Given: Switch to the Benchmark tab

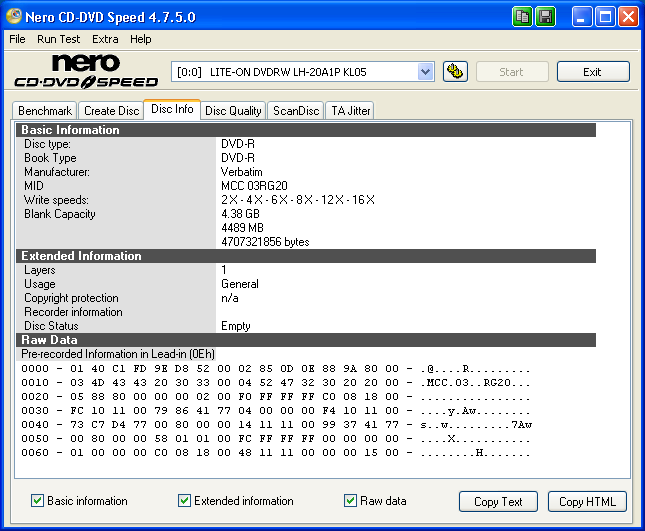Looking at the screenshot, I should [x=45, y=111].
